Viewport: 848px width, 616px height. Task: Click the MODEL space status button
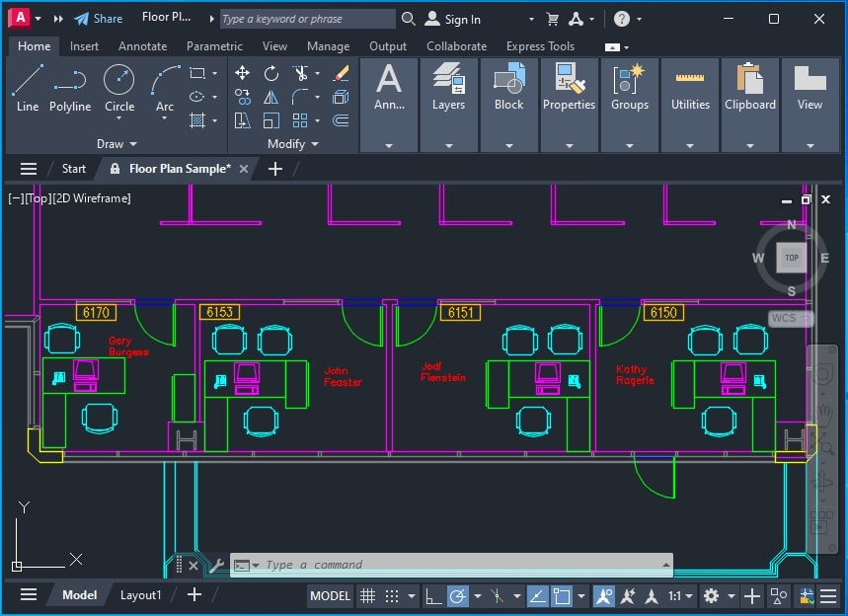(x=330, y=596)
